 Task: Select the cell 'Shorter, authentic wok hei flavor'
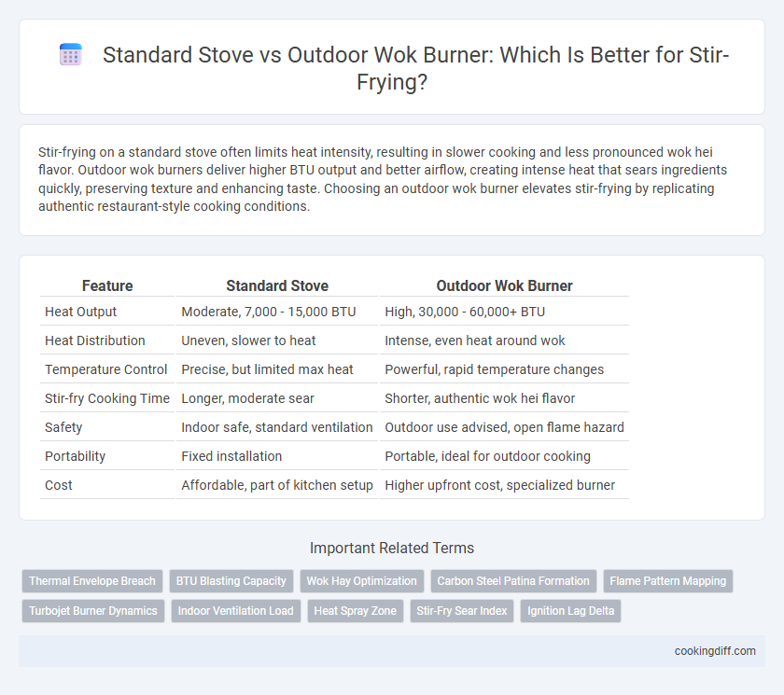click(504, 398)
